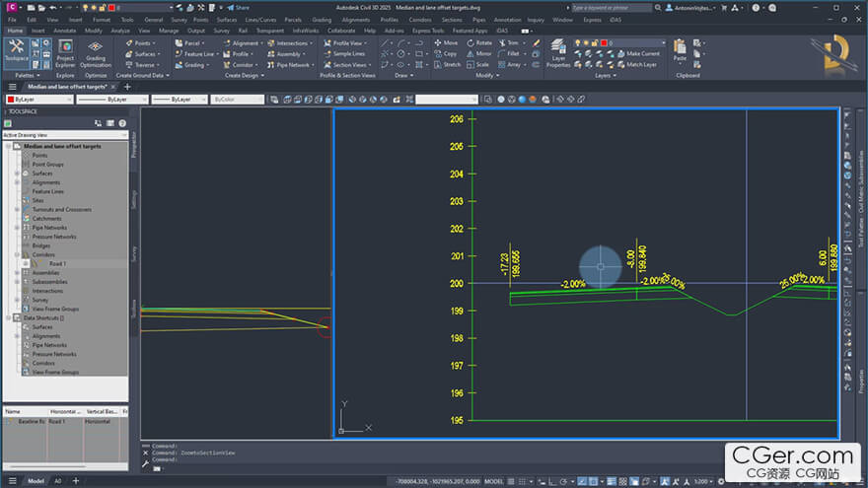Open the file tabs hamburger menu

[x=12, y=87]
